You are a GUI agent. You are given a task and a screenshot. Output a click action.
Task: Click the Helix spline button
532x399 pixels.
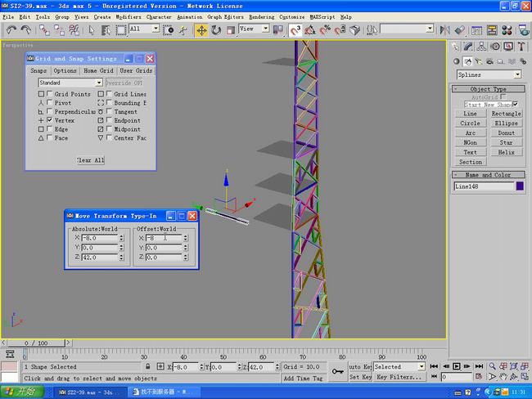[x=506, y=152]
